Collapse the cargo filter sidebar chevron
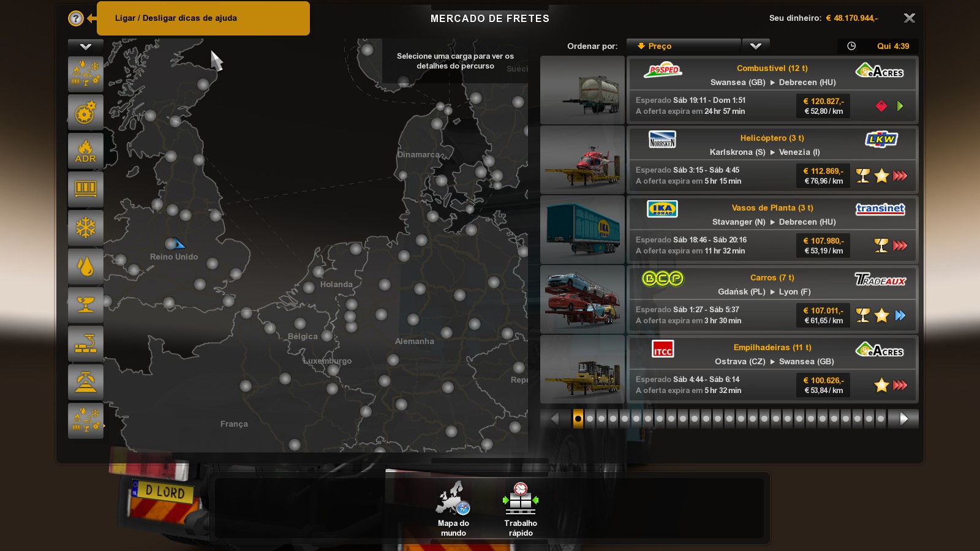Screen dimensions: 980x551 point(86,47)
